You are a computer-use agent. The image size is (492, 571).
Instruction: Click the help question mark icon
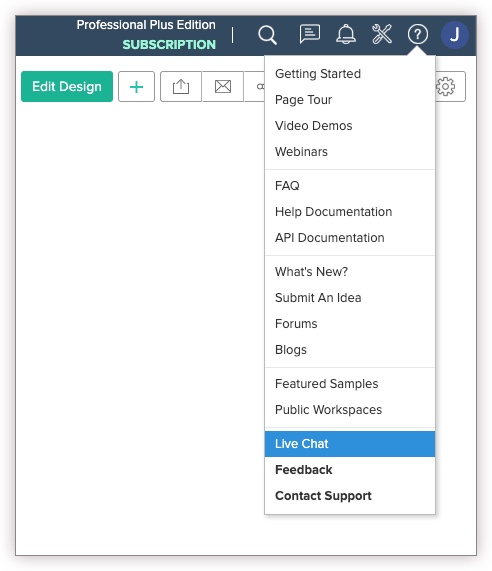point(418,35)
